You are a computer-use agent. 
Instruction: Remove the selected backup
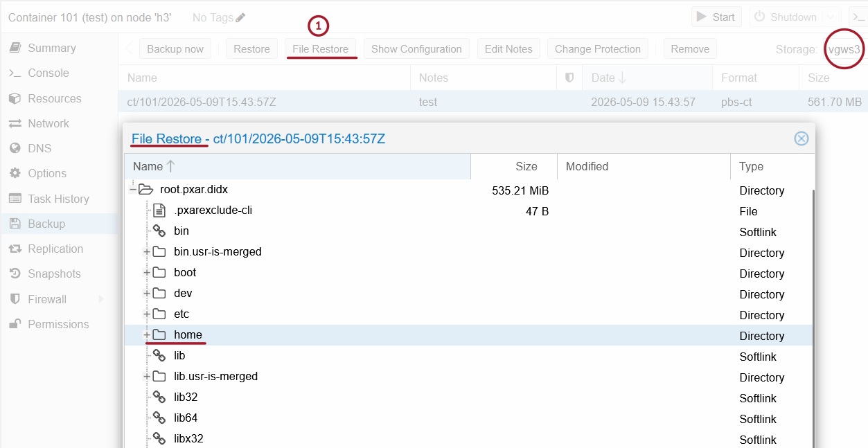click(690, 49)
